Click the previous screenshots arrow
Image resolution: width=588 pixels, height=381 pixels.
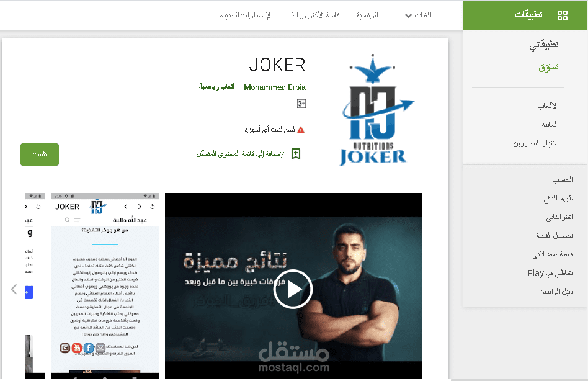point(14,289)
